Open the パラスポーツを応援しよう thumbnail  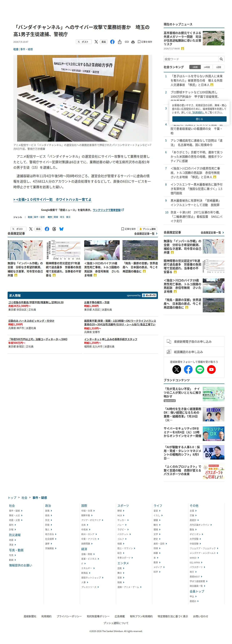213,472
